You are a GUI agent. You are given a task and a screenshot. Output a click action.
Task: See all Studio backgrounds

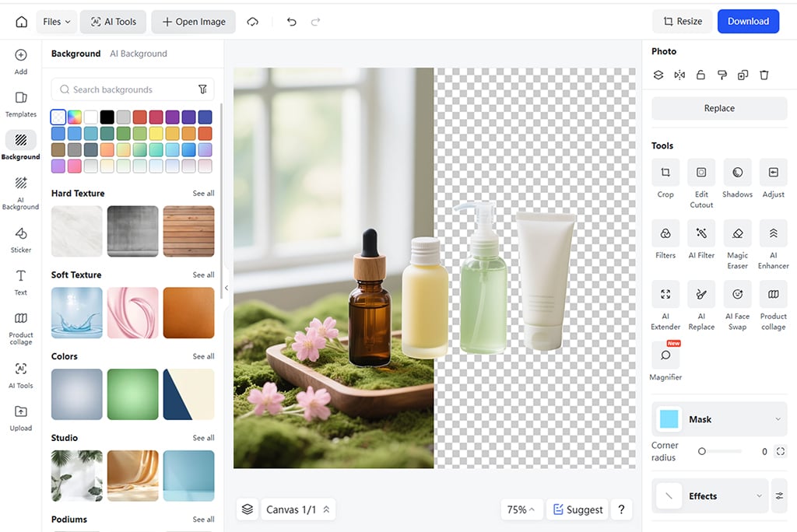[x=203, y=437]
